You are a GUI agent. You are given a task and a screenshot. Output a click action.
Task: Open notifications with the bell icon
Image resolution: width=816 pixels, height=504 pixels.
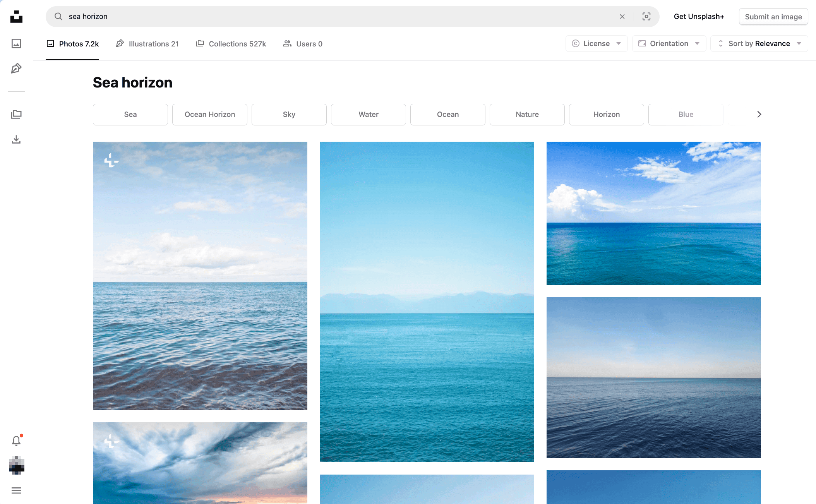click(16, 441)
